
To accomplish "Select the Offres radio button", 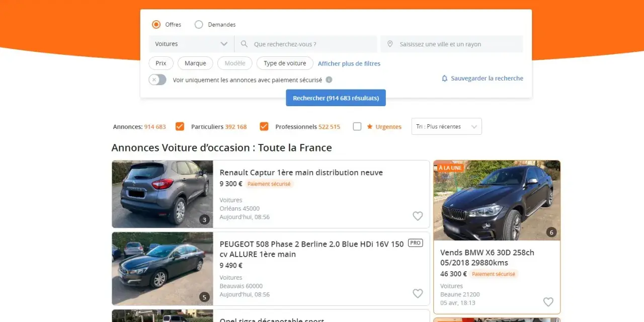I will (156, 25).
